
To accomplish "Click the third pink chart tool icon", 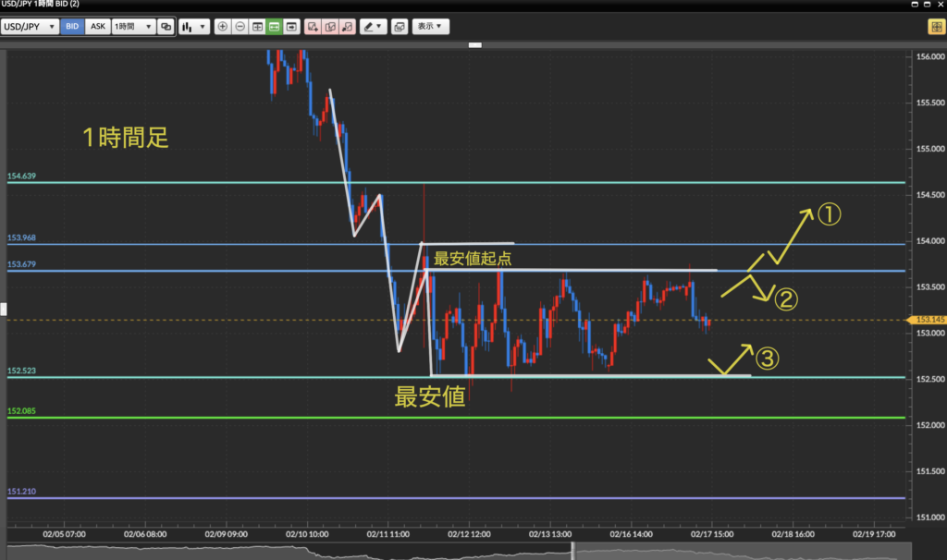I will pos(347,27).
